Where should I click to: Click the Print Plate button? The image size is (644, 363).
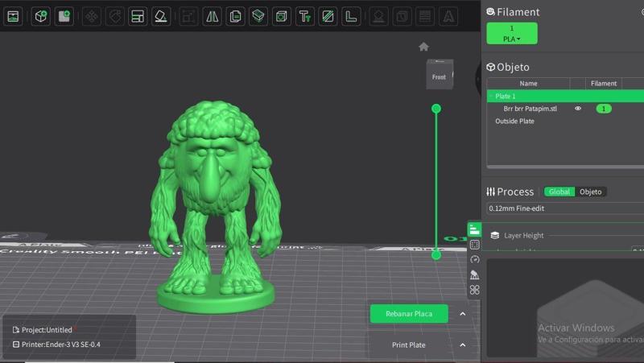[x=408, y=344]
